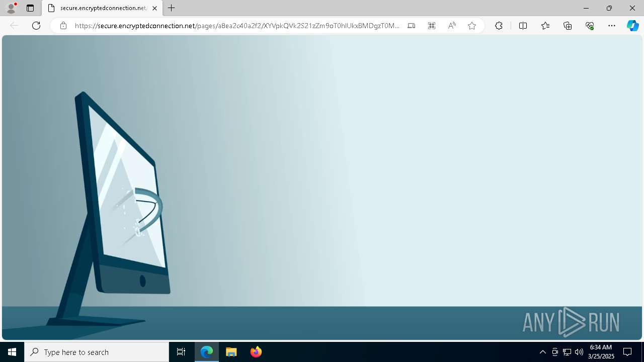Open Browser essentials heart icon
Image resolution: width=644 pixels, height=362 pixels.
pos(590,26)
